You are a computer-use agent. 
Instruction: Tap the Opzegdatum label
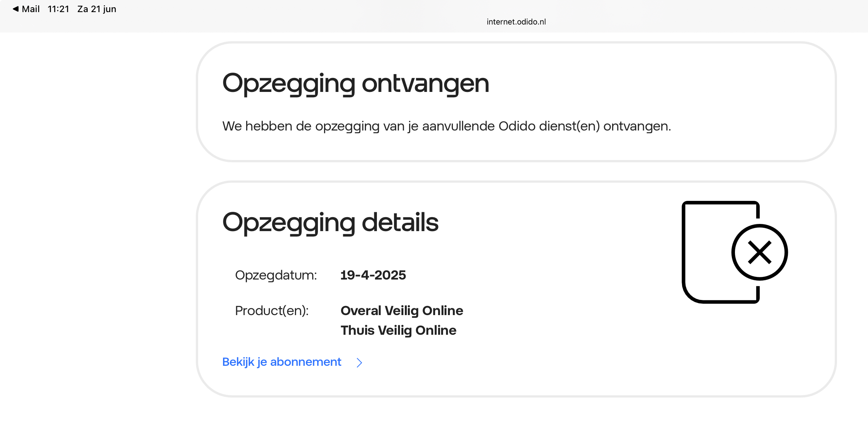click(x=276, y=275)
